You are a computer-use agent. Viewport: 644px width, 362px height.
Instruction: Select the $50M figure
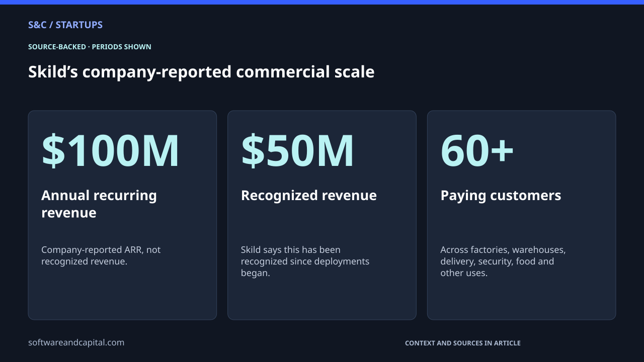tap(298, 150)
